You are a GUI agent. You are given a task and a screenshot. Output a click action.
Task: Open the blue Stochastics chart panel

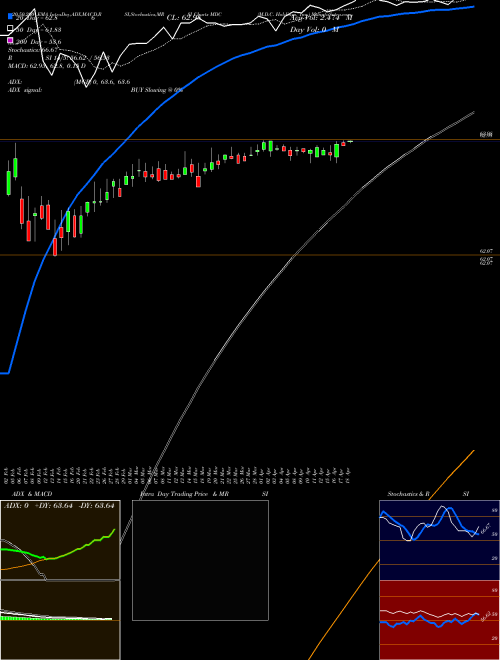439,540
